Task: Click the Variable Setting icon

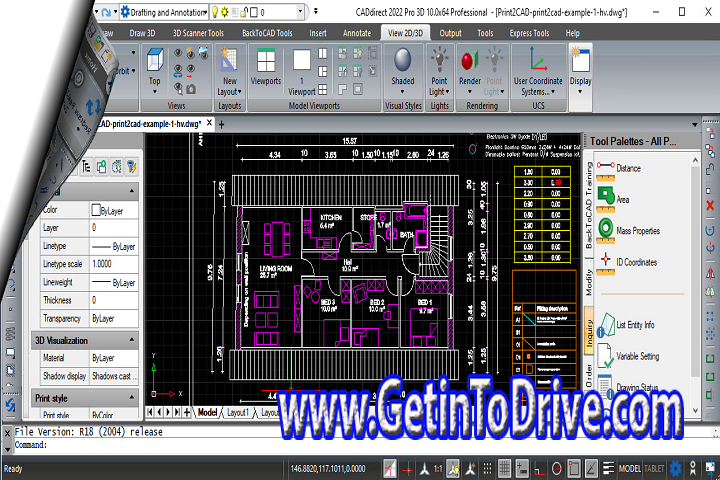Action: (x=605, y=356)
